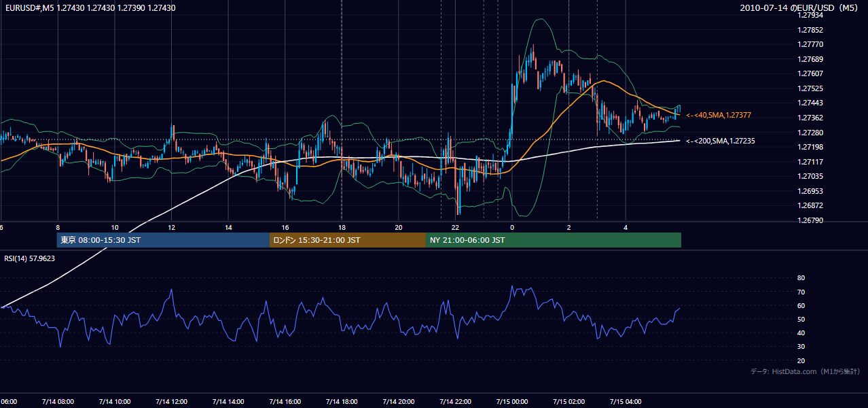868x408 pixels.
Task: Click bottom time label 7/15 02:00
Action: (x=569, y=401)
